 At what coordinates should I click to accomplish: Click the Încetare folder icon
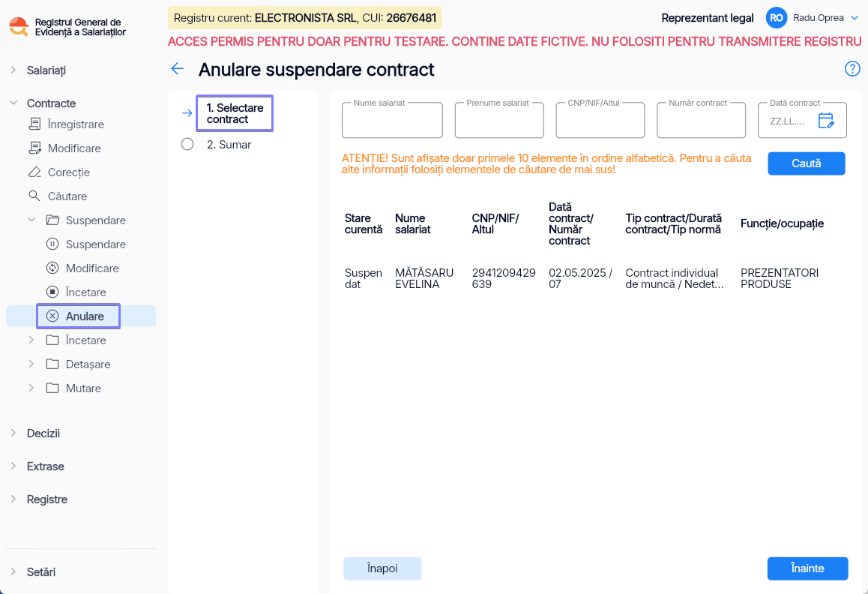pyautogui.click(x=52, y=340)
